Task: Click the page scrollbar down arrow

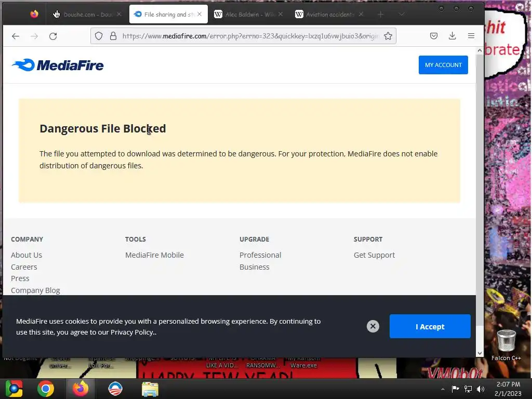Action: 480,353
